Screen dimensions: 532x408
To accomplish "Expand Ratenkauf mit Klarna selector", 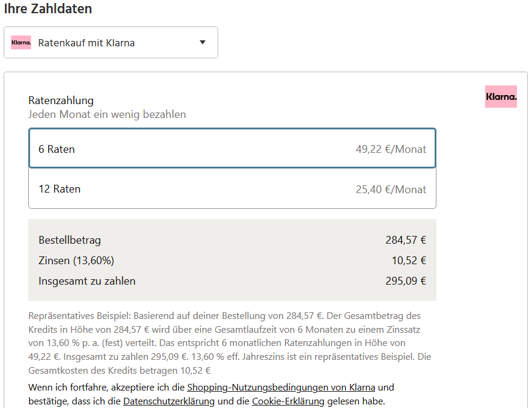I will pos(111,43).
